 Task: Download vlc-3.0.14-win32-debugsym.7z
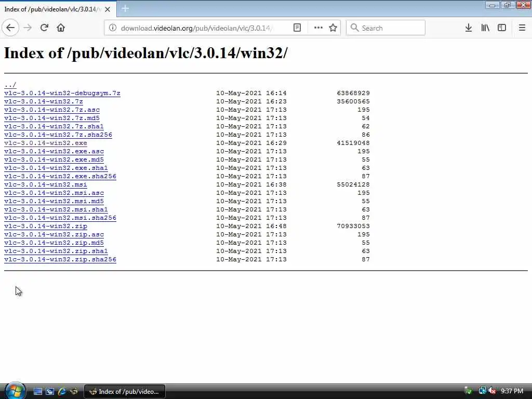tap(62, 93)
